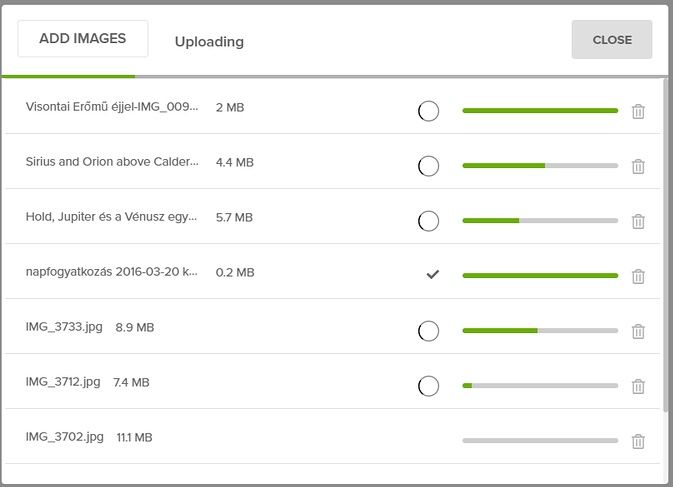Click the loading circle of IMG_3733.jpg
This screenshot has width=673, height=487.
point(428,331)
